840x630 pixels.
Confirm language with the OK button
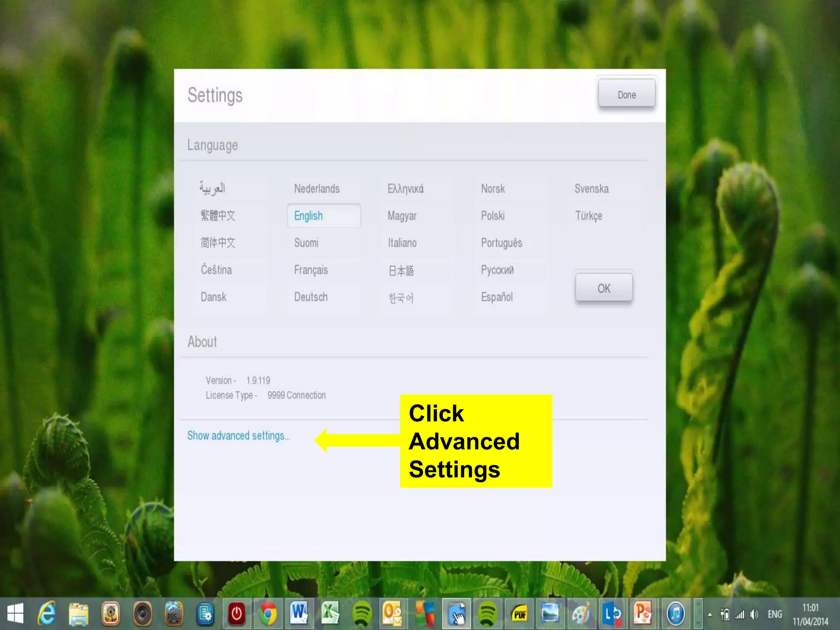[x=604, y=288]
